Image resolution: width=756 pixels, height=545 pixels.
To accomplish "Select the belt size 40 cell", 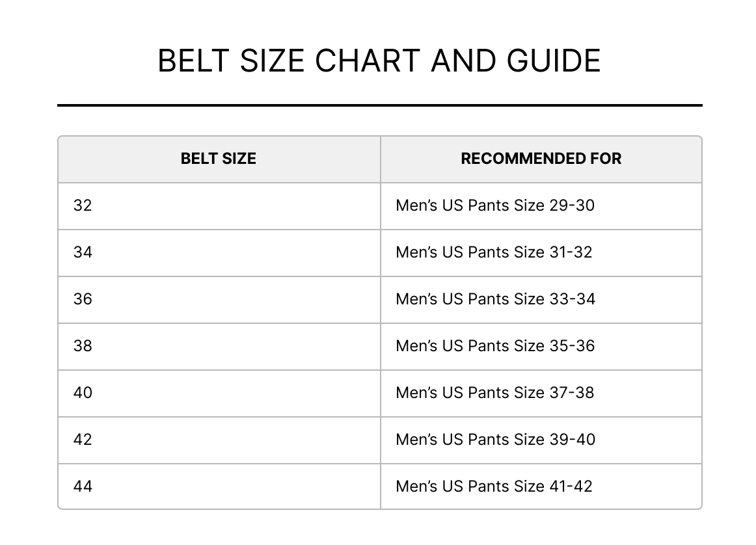I will point(83,393).
